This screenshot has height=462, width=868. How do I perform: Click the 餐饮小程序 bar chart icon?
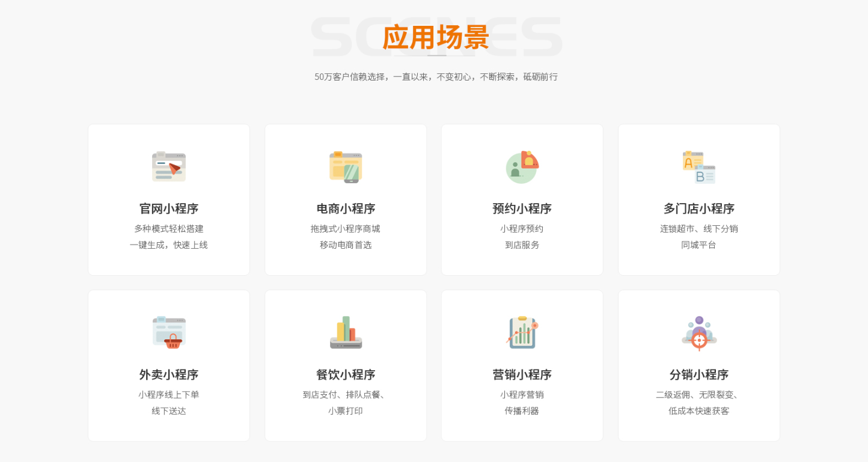[345, 332]
